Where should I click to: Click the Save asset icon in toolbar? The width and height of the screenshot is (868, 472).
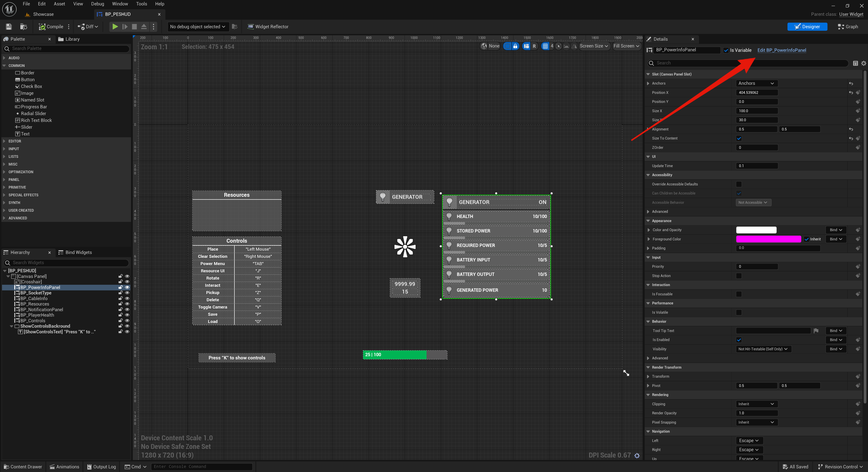coord(9,27)
